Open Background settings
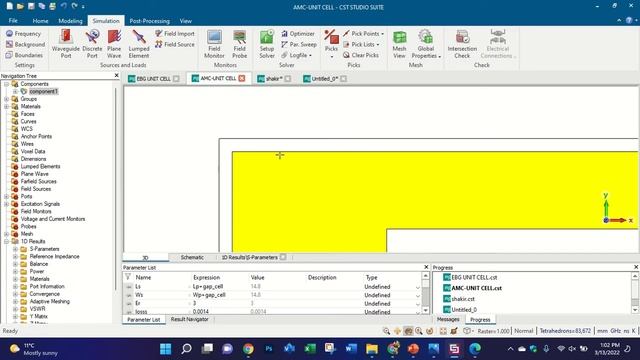The height and width of the screenshot is (360, 640). (25, 44)
